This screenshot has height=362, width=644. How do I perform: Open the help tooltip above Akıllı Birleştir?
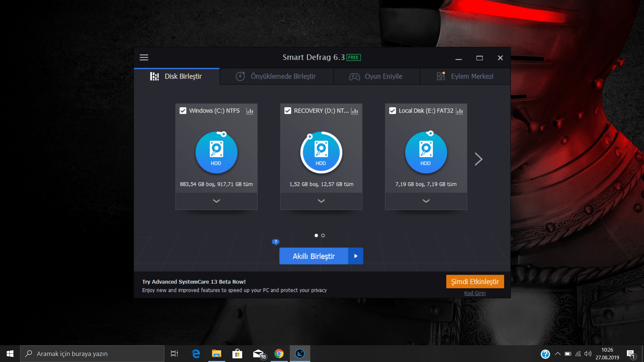275,242
